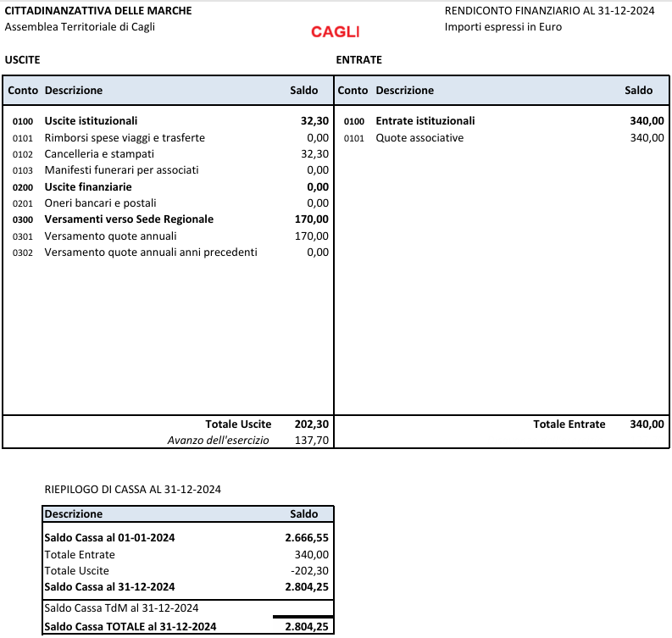Screen dimensions: 672x638
Task: Select the opening cash balance 2.666,55
Action: coord(307,538)
